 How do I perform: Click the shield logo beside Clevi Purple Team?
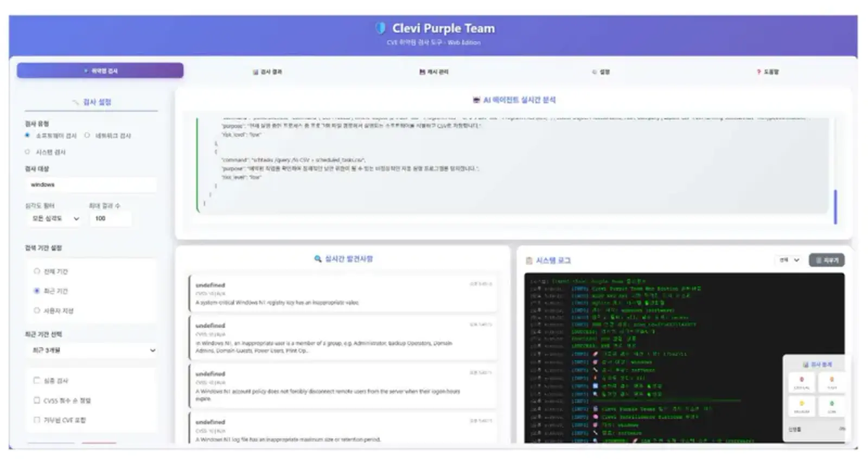[380, 28]
